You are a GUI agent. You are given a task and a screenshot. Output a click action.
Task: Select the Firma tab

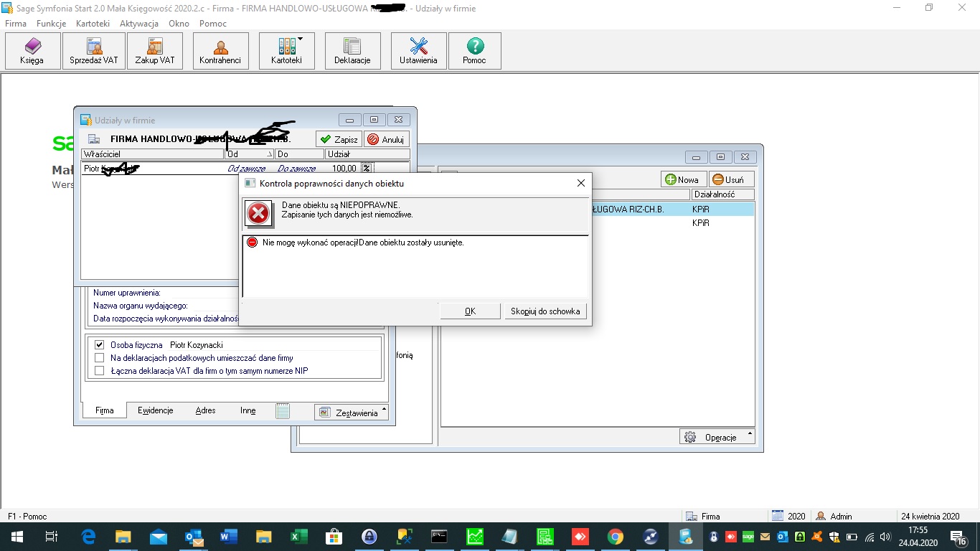click(104, 410)
